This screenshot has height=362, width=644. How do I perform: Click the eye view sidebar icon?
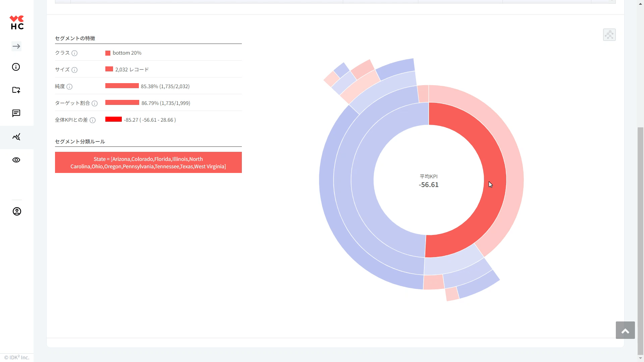coord(16,160)
